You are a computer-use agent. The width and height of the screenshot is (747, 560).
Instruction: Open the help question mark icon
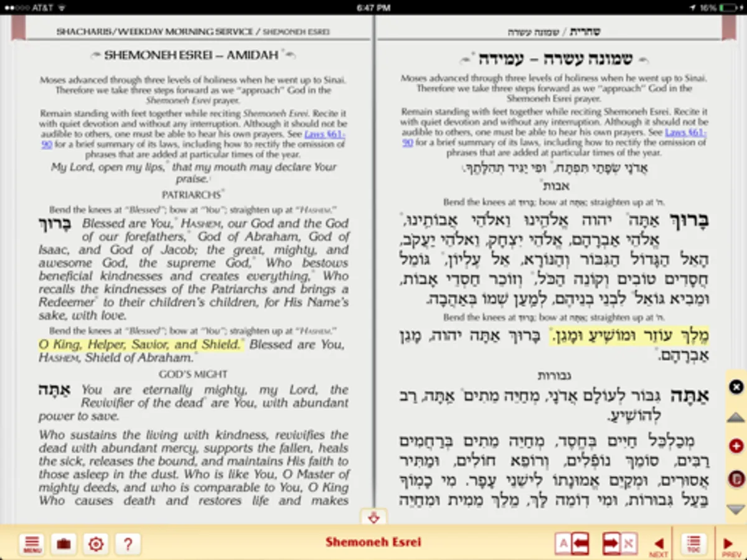tap(128, 544)
